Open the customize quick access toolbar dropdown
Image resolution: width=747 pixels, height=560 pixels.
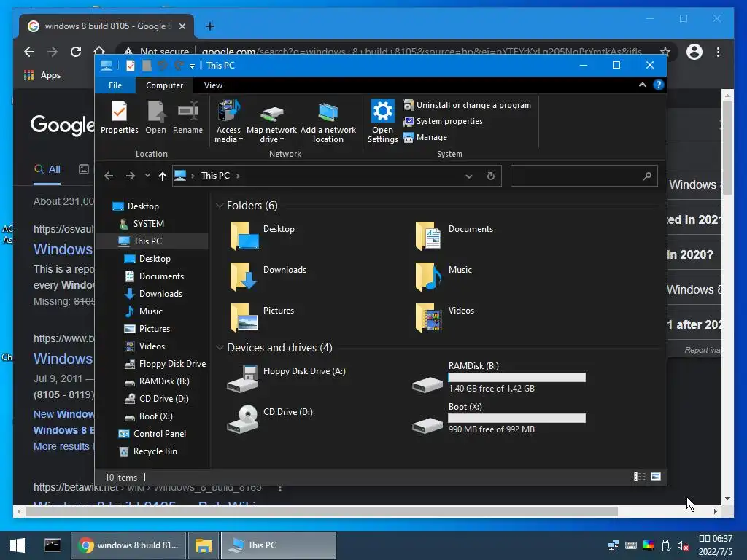[192, 66]
